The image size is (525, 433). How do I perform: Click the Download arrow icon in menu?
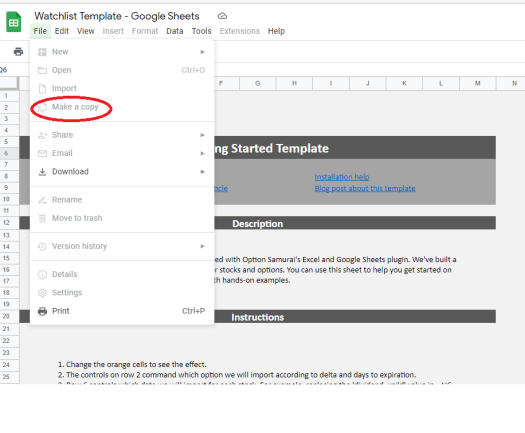[x=42, y=172]
